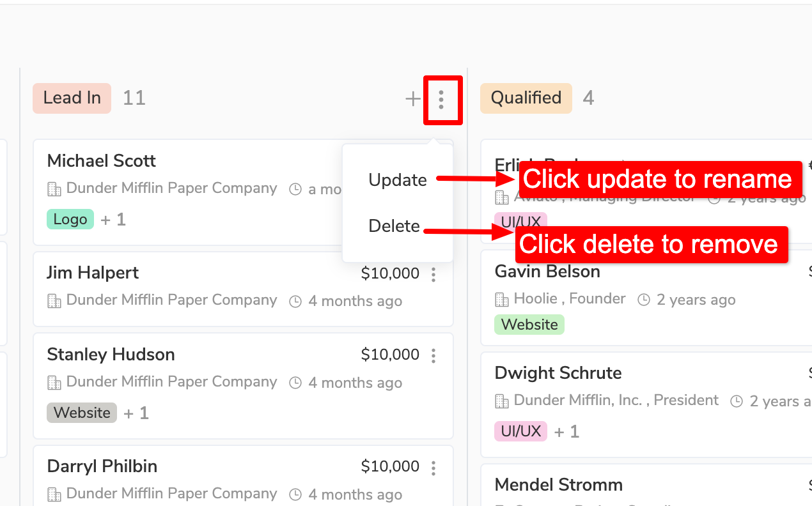Open Darryl Philbin card three-dot menu
Viewport: 812px width, 506px height.
pos(433,468)
